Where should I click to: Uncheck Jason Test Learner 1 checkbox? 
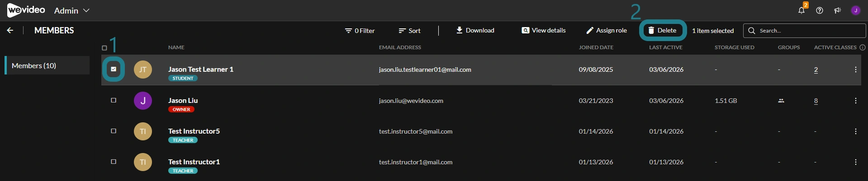click(114, 69)
